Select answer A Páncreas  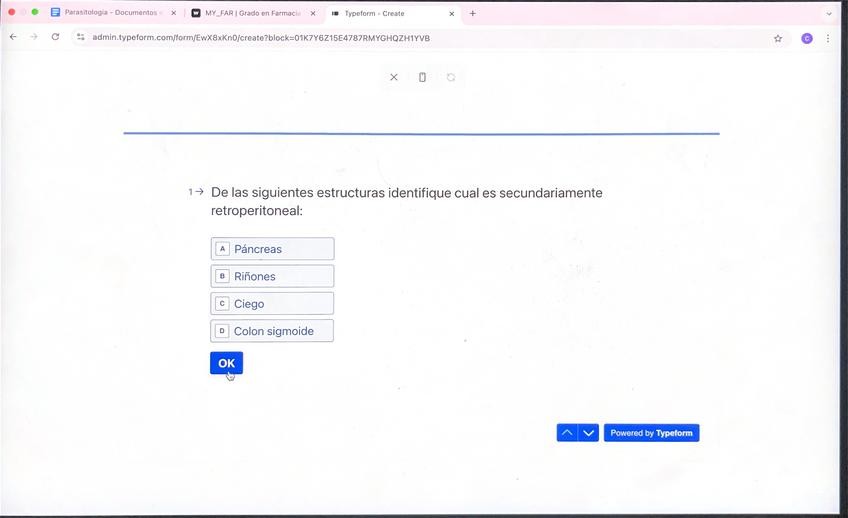point(272,249)
